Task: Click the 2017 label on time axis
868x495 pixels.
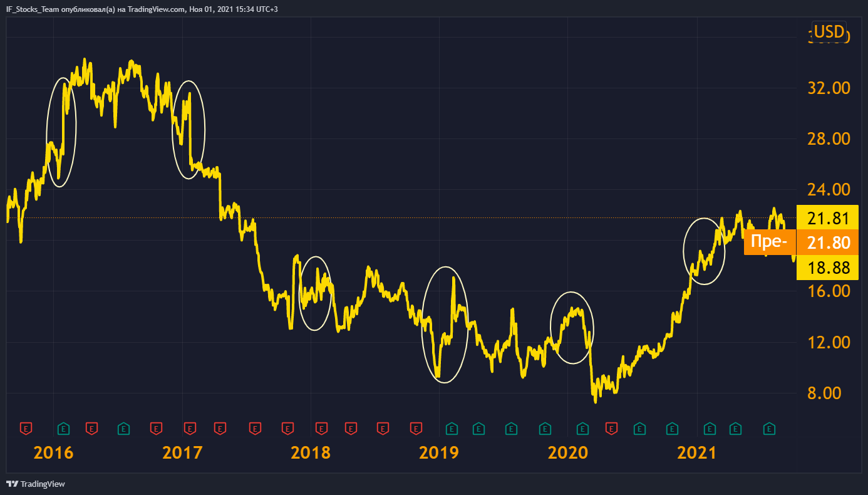Action: click(x=182, y=452)
